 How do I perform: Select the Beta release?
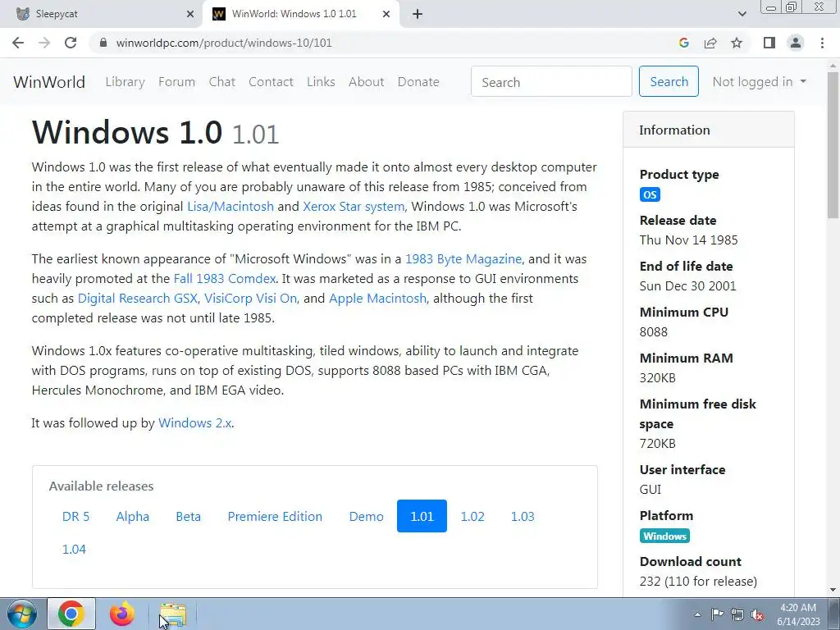tap(189, 516)
